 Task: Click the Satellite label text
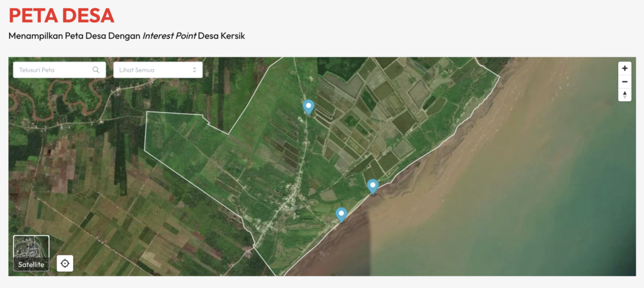pyautogui.click(x=31, y=265)
